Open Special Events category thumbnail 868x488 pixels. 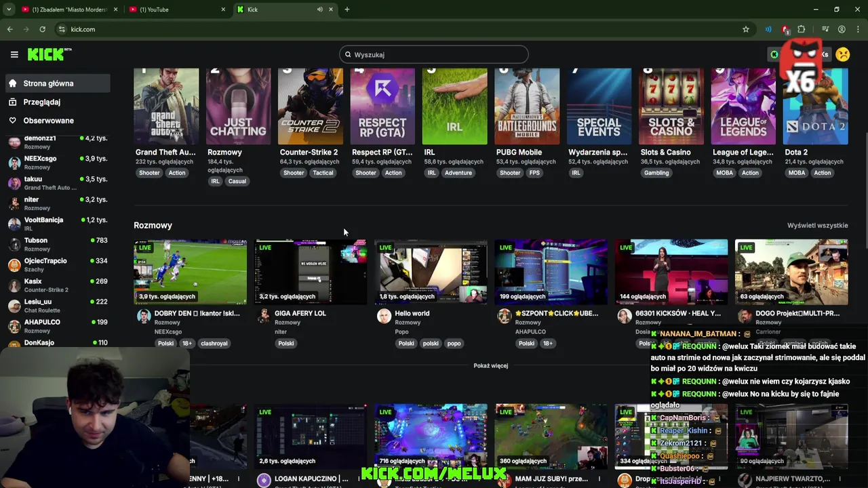click(x=599, y=106)
